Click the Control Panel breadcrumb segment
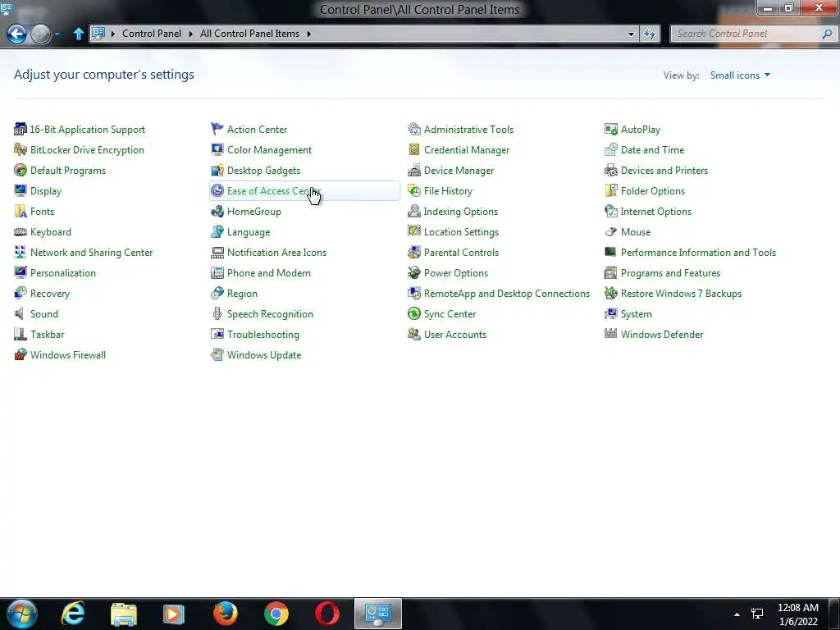The width and height of the screenshot is (840, 630). pos(152,33)
